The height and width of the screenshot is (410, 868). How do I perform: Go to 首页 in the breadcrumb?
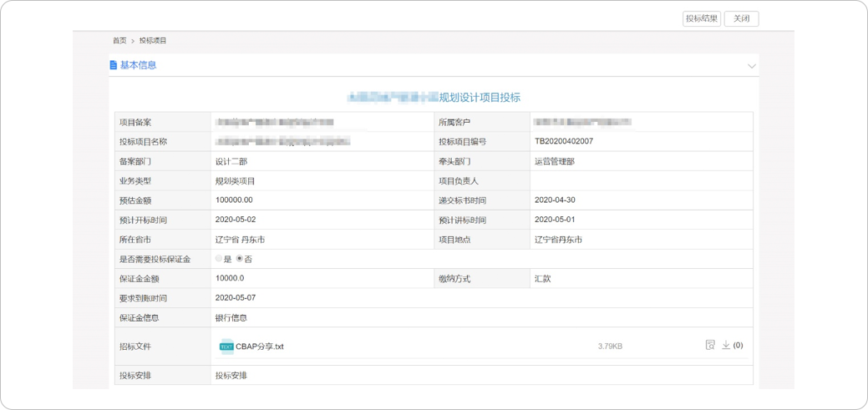click(119, 41)
